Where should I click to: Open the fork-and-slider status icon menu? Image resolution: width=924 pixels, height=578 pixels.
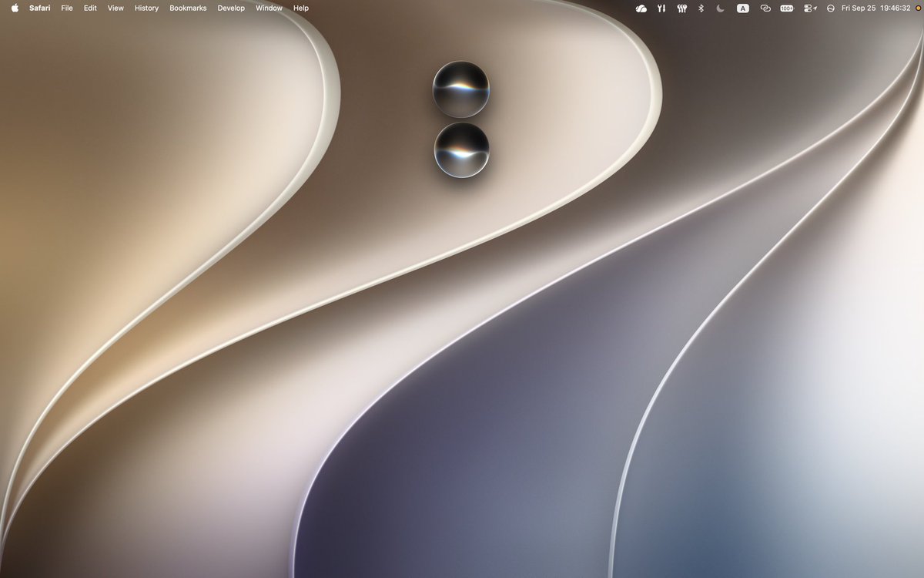click(661, 8)
